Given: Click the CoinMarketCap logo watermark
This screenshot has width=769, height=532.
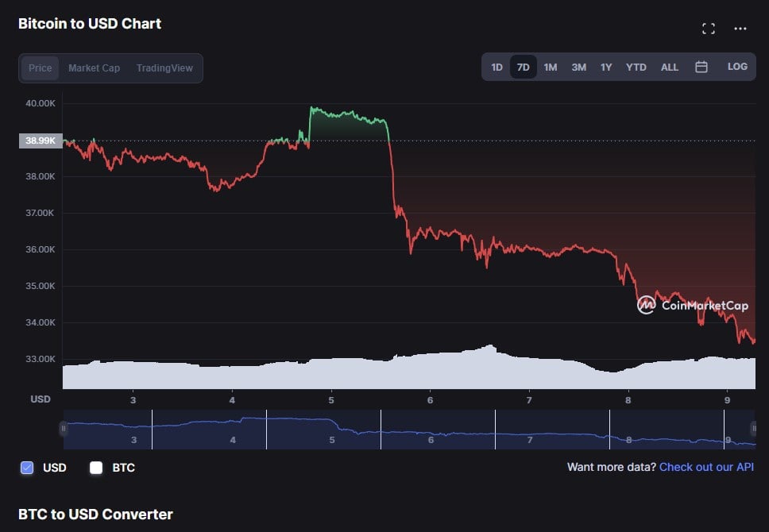Looking at the screenshot, I should point(693,305).
